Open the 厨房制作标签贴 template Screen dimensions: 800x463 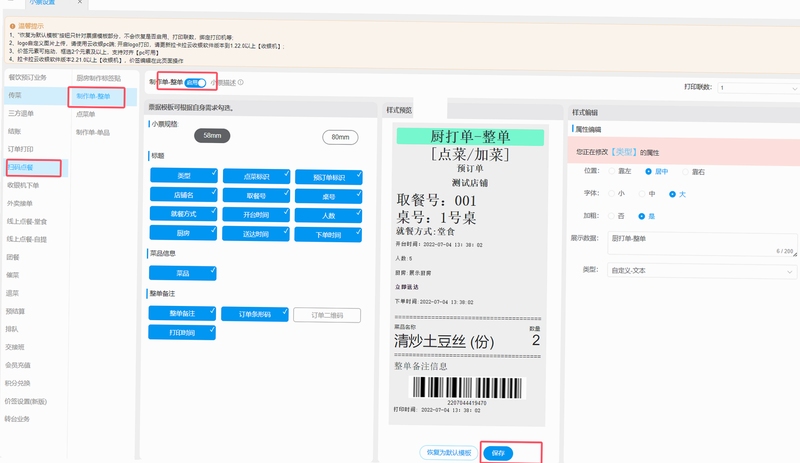pos(98,78)
